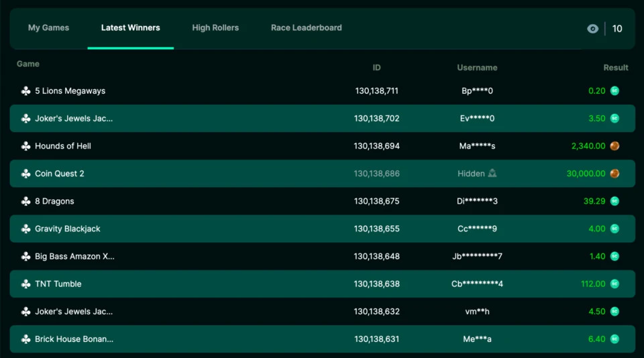The image size is (644, 358).
Task: Click the ID column header
Action: tap(376, 68)
